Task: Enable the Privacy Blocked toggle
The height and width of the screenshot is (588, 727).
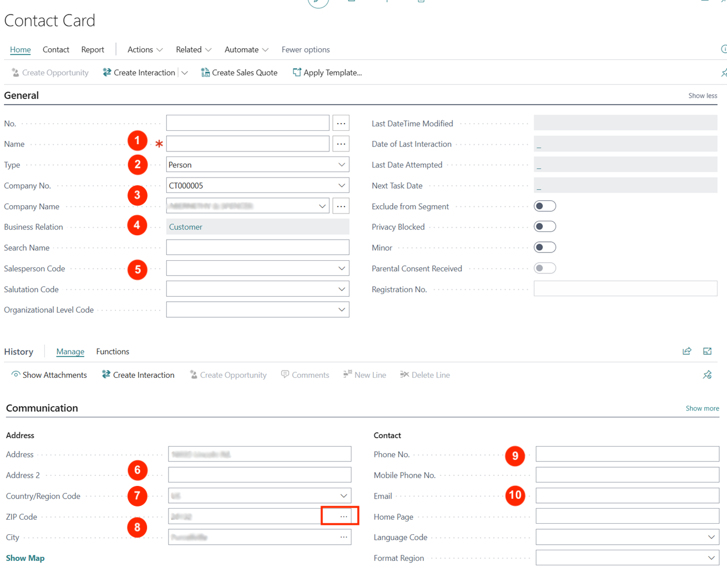Action: tap(545, 227)
